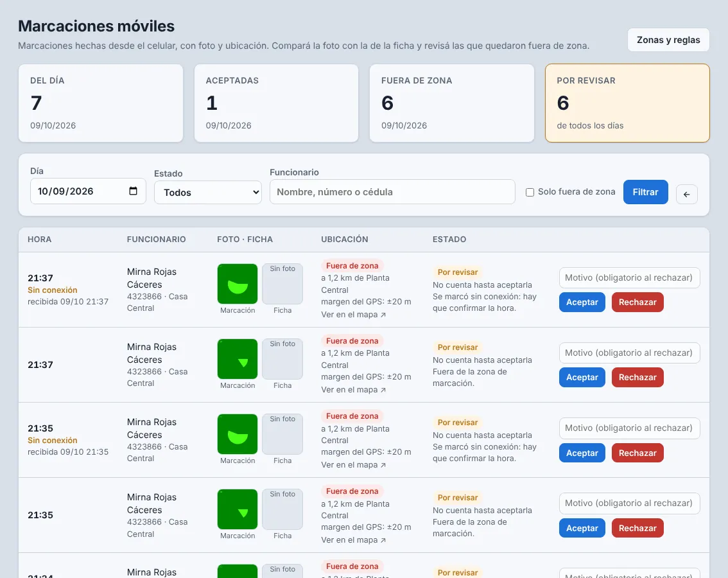This screenshot has width=728, height=578.
Task: Click the UBICACIÓN column header
Action: tap(345, 240)
